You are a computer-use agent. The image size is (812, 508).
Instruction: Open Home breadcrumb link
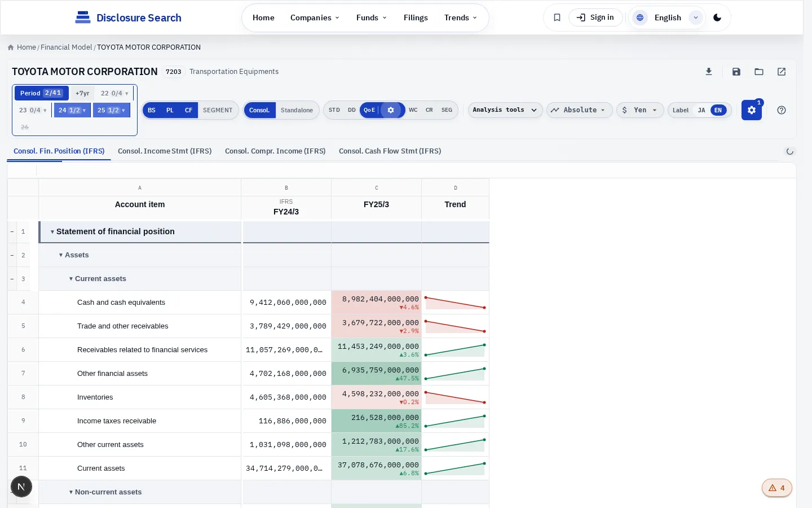pos(27,47)
